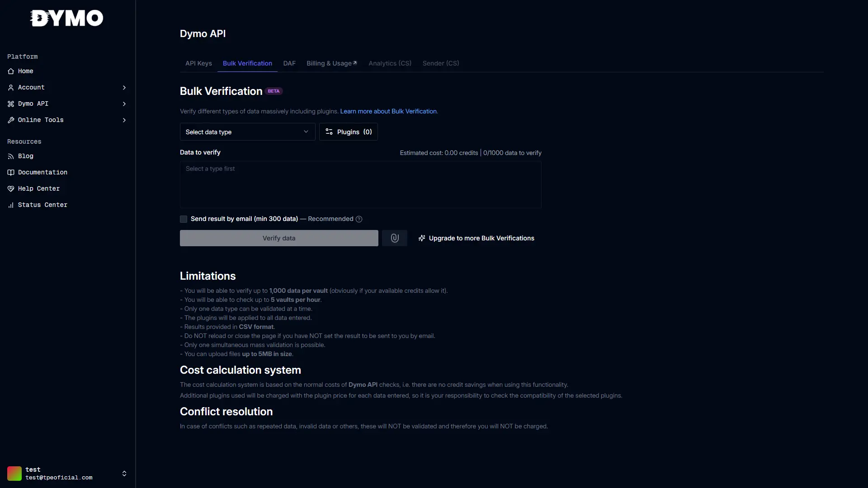This screenshot has width=868, height=488.
Task: Click the Online Tools wrench icon
Action: (11, 120)
